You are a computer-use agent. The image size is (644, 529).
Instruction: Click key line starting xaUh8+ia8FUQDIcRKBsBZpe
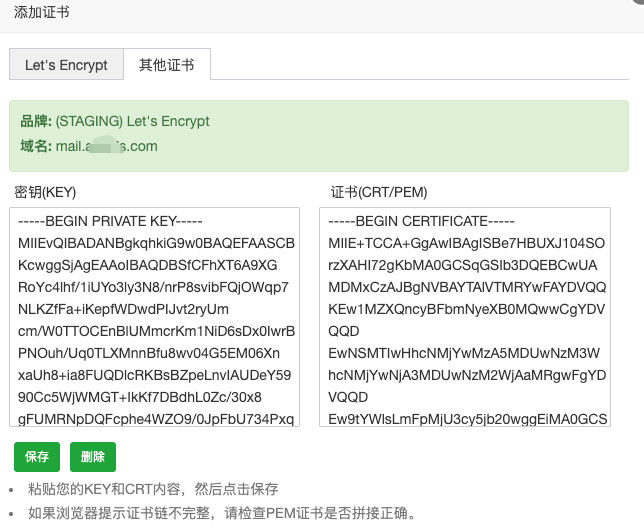click(x=154, y=375)
